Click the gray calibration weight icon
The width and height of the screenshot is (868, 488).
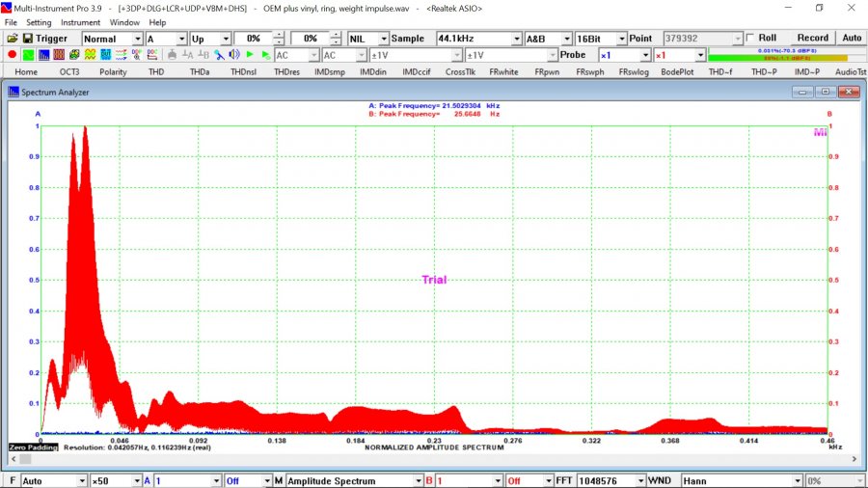pos(173,55)
